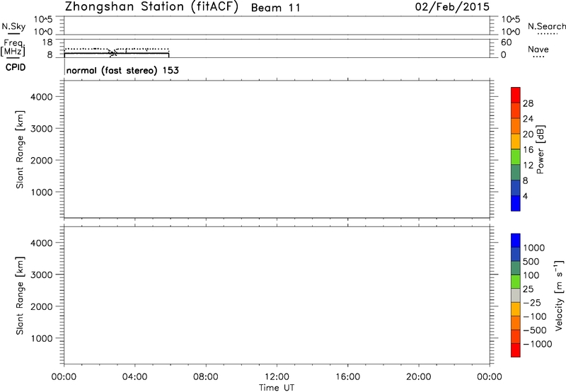This screenshot has height=392, width=566.
Task: Click the 04:00 time axis label
Action: tap(134, 377)
